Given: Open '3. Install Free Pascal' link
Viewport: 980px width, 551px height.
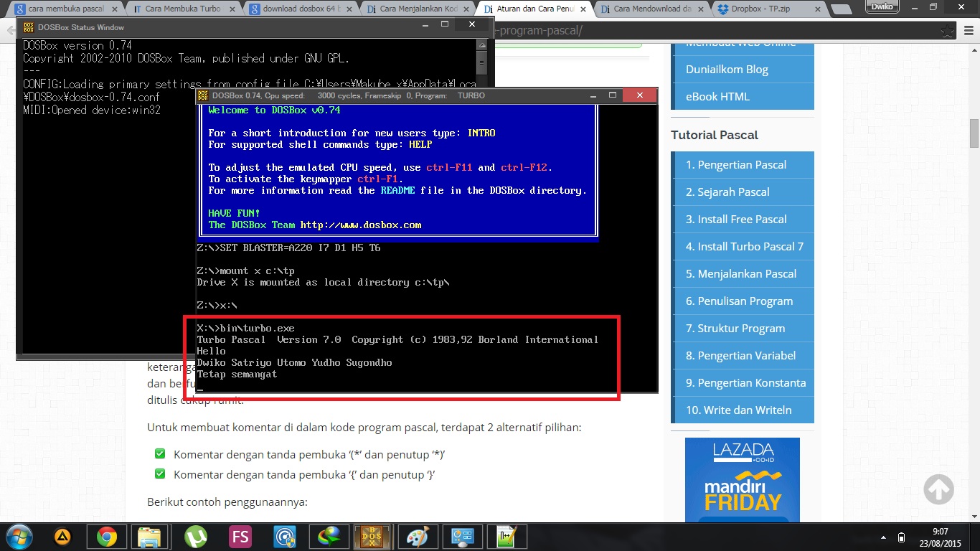Looking at the screenshot, I should 742,220.
